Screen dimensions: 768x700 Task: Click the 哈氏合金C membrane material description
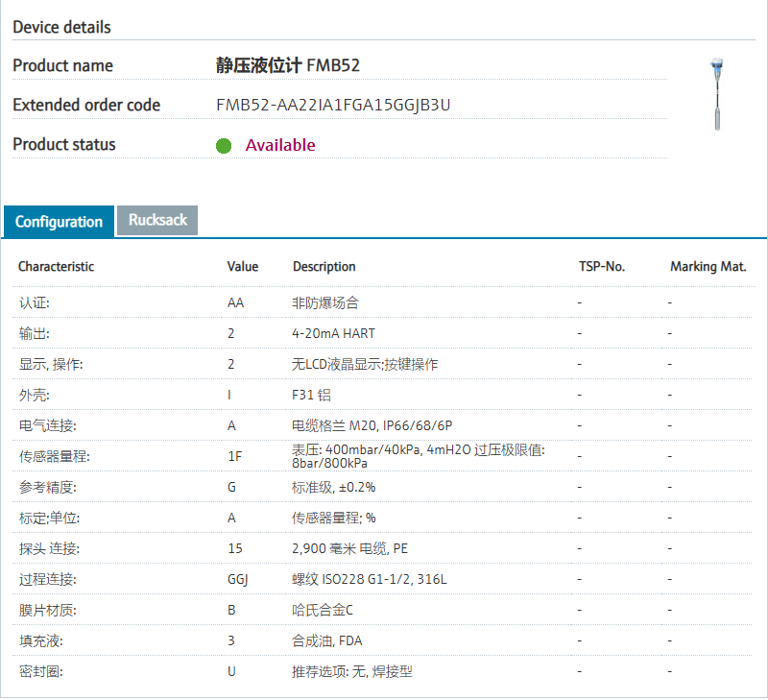(323, 610)
